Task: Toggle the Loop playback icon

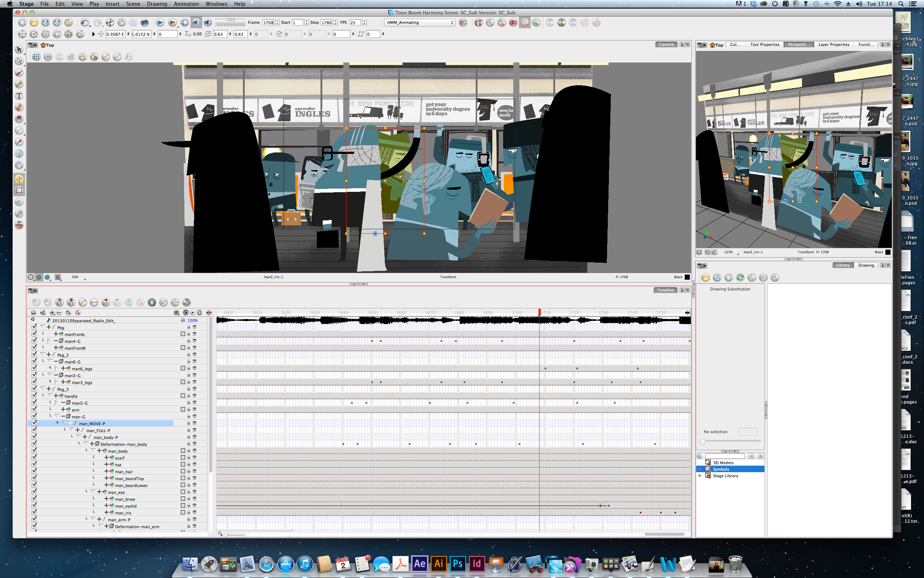Action: pyautogui.click(x=184, y=22)
